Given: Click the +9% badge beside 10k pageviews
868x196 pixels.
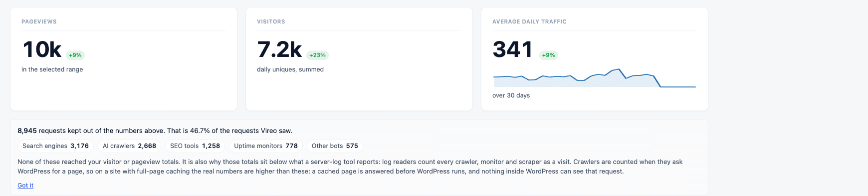Looking at the screenshot, I should (x=75, y=55).
